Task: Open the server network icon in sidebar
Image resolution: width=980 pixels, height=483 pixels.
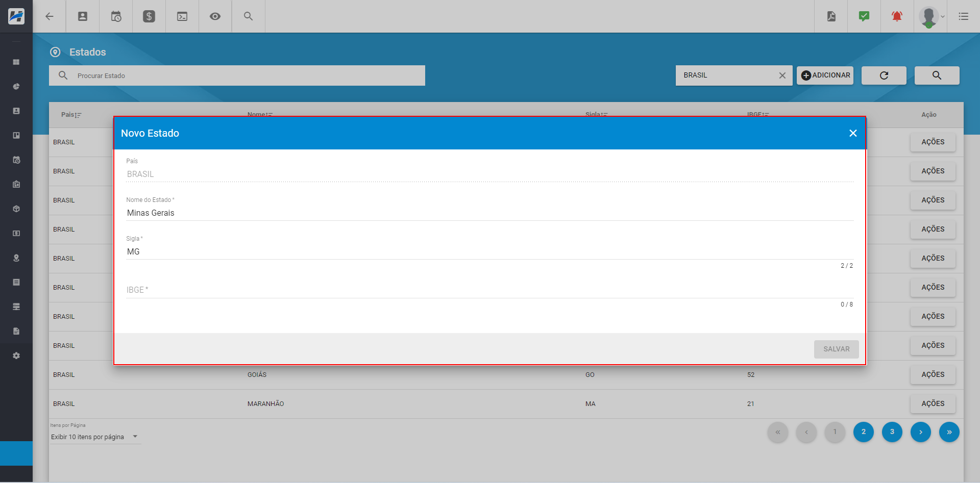Action: click(16, 307)
